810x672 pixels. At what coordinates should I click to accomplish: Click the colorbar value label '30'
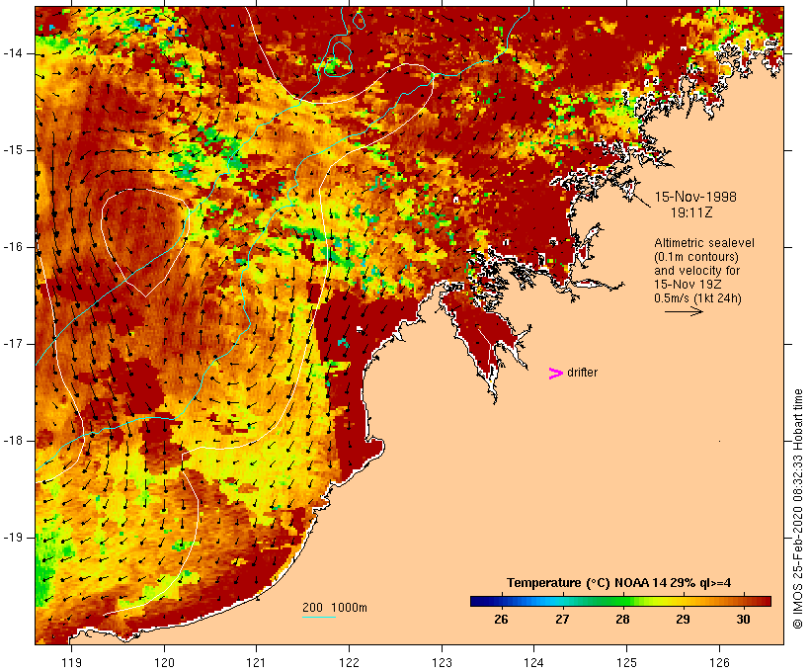coord(743,619)
